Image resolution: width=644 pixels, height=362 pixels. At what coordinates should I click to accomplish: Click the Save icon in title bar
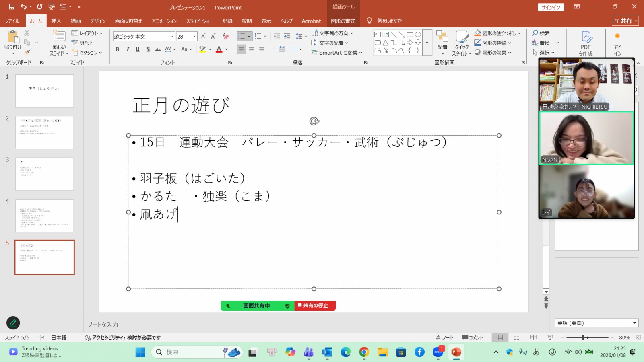click(x=12, y=7)
